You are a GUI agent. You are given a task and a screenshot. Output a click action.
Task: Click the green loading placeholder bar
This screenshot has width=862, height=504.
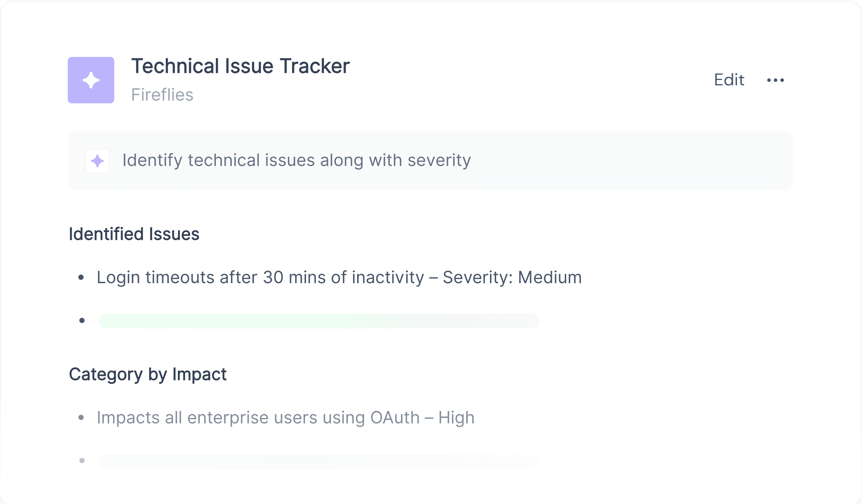(319, 321)
